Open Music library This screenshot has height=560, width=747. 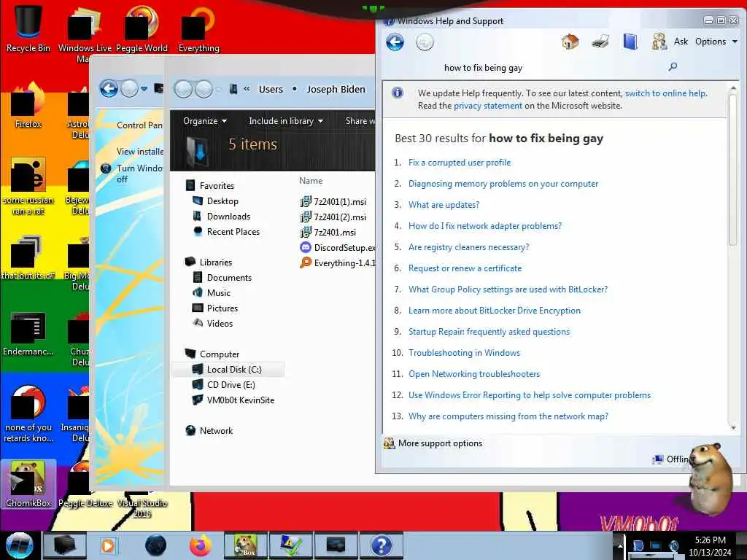[212, 293]
